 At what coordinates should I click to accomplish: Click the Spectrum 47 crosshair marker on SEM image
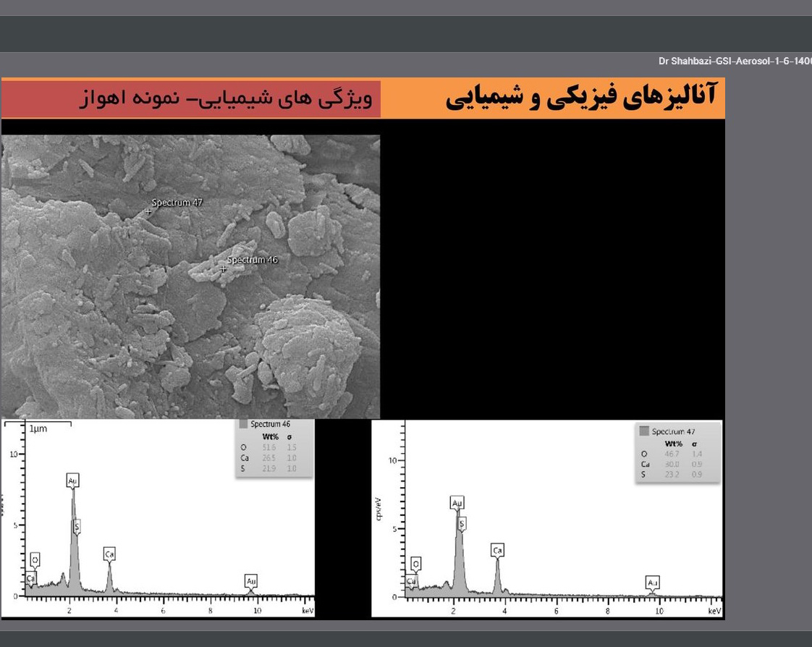pos(148,211)
